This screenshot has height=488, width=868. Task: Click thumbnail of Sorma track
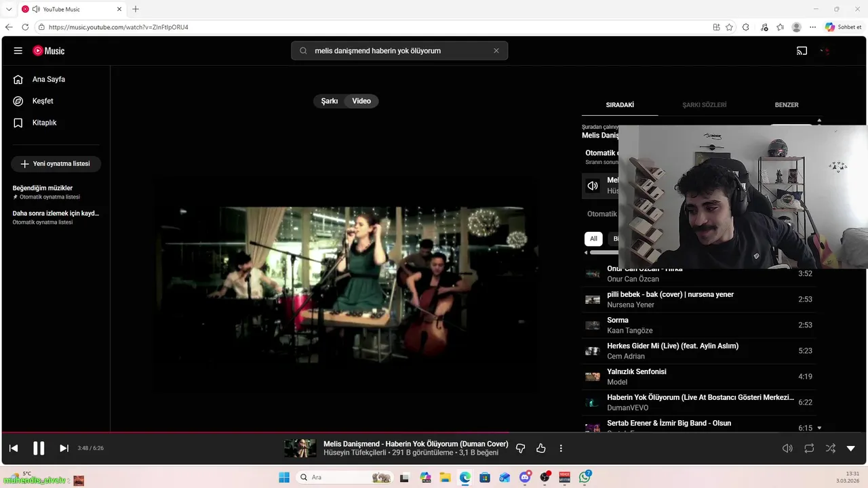[593, 325]
